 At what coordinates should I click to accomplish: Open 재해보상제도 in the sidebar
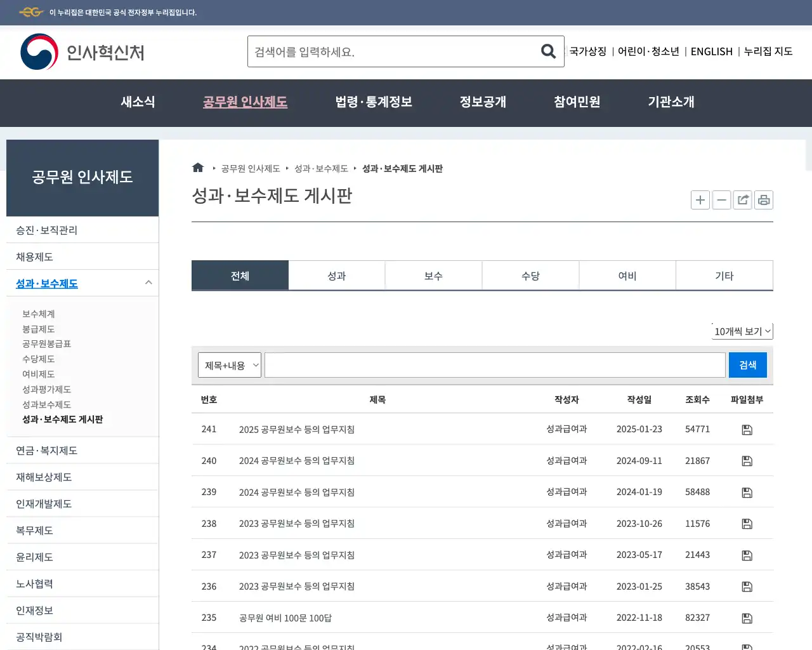82,477
